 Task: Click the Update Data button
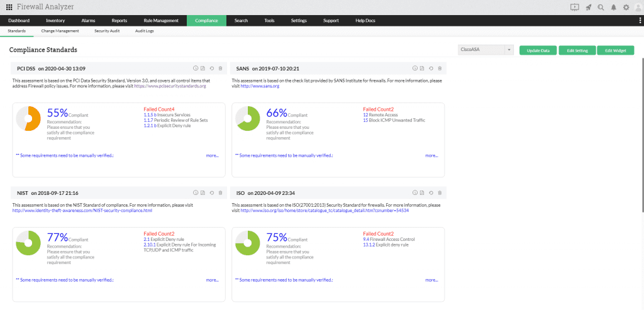tap(538, 50)
